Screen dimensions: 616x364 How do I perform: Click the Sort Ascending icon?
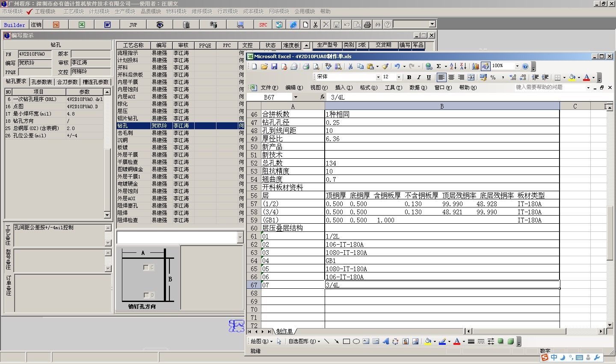click(453, 66)
